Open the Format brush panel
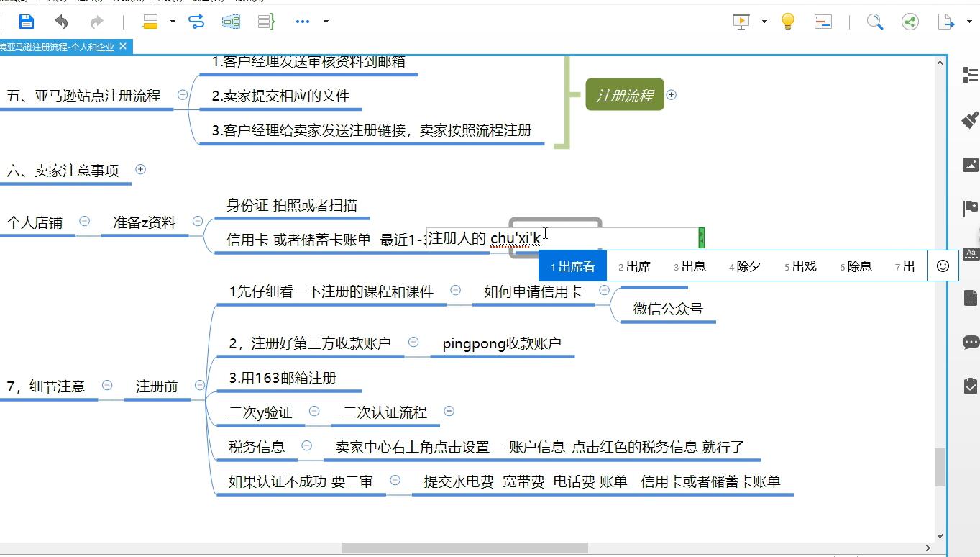 coord(970,119)
